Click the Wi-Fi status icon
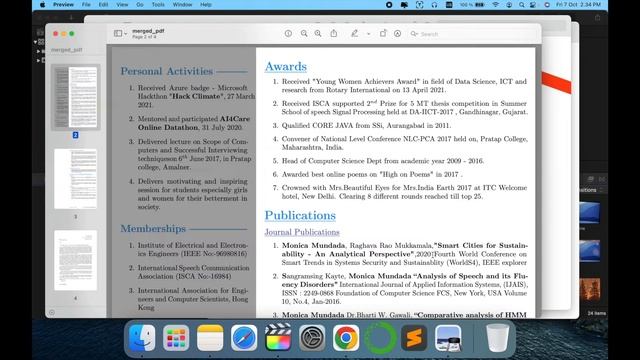 pos(496,4)
